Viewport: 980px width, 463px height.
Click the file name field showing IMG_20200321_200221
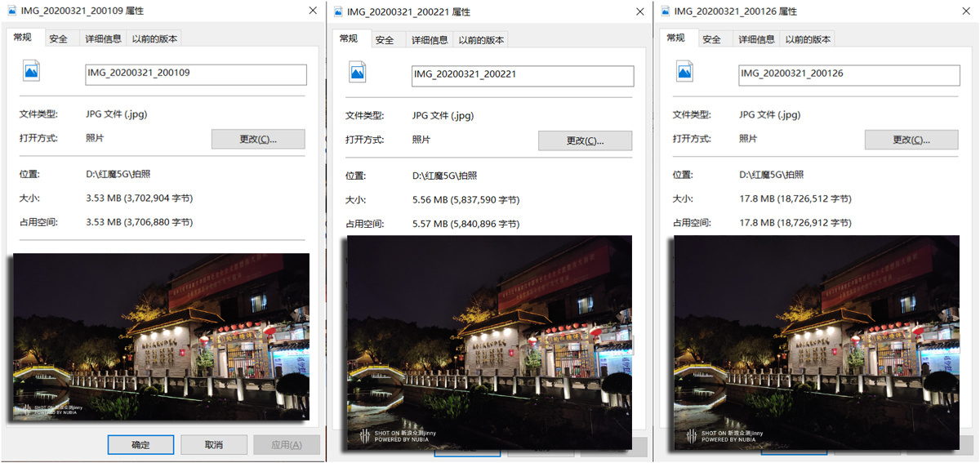point(523,75)
